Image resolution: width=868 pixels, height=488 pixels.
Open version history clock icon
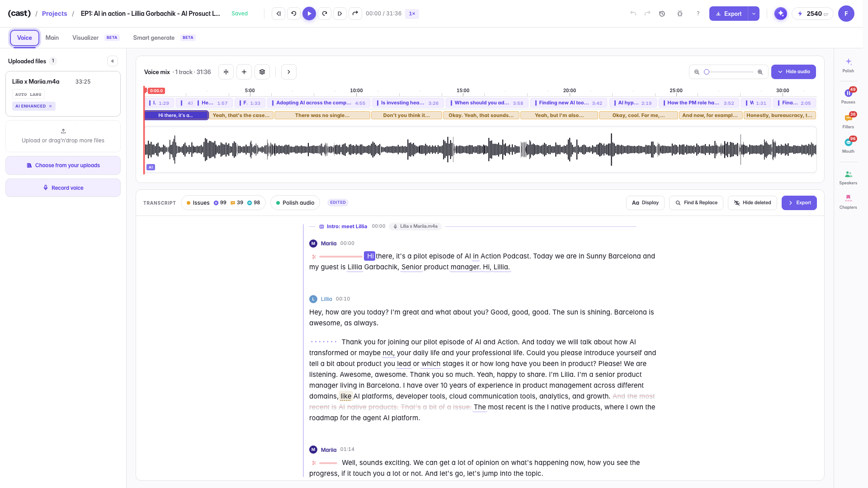click(x=662, y=14)
